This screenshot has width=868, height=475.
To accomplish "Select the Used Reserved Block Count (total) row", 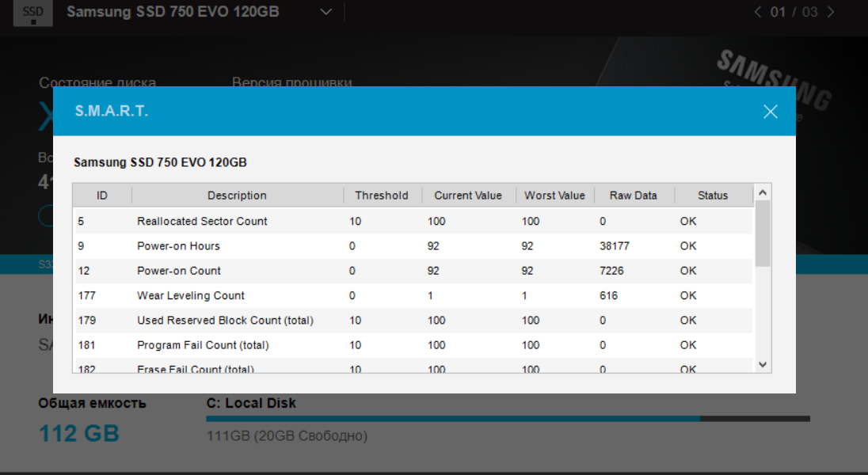I will [x=413, y=320].
